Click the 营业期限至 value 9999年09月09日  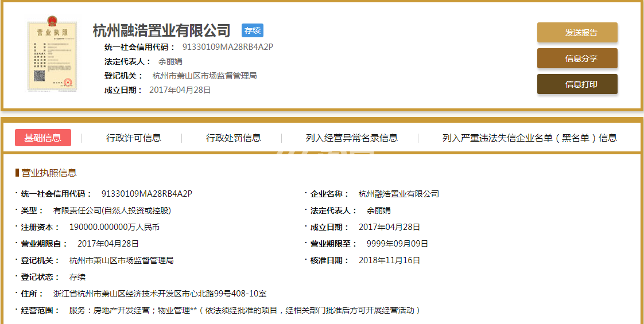[397, 244]
